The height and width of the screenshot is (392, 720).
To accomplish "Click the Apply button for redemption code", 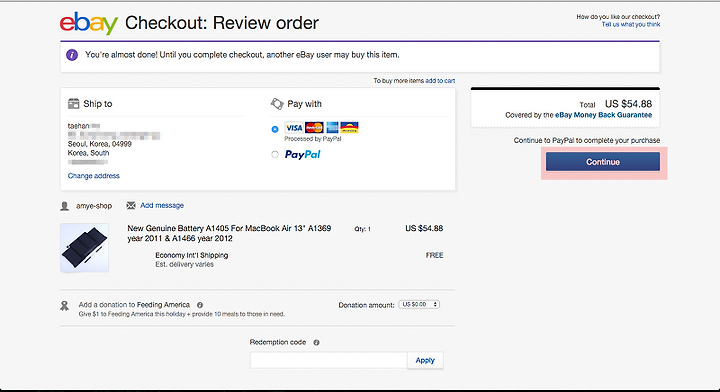I will [x=425, y=360].
